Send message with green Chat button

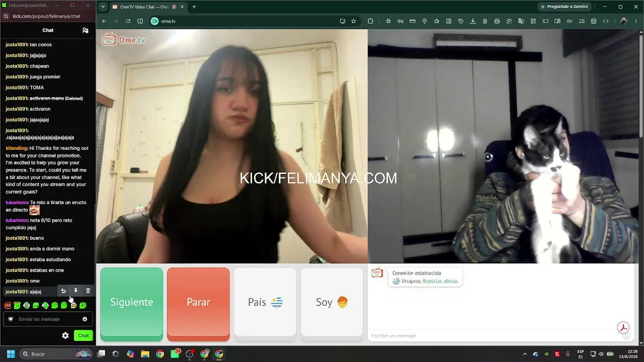pyautogui.click(x=84, y=335)
